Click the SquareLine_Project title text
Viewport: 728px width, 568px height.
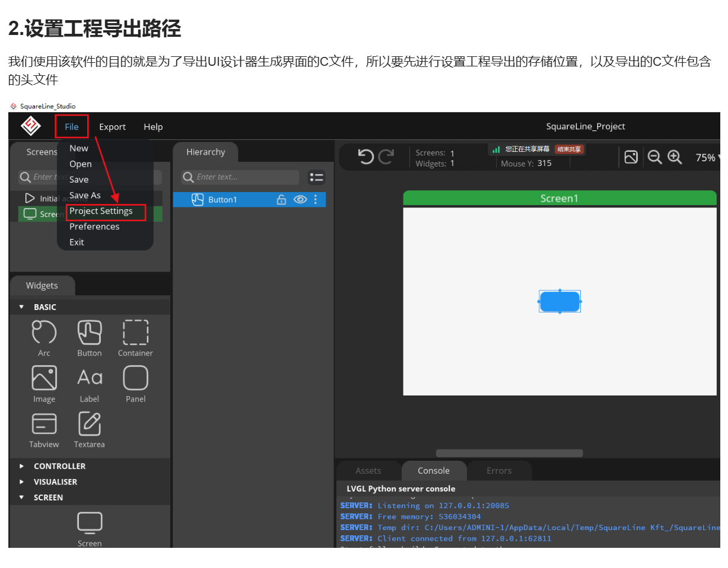point(586,126)
